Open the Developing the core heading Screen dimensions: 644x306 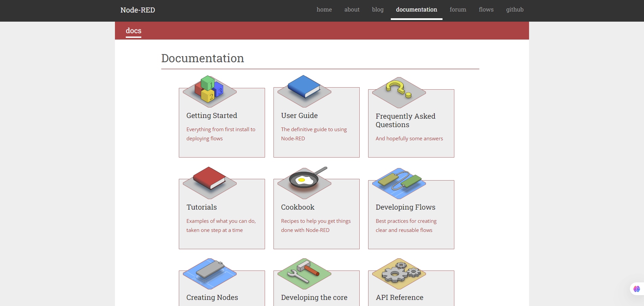coord(314,298)
